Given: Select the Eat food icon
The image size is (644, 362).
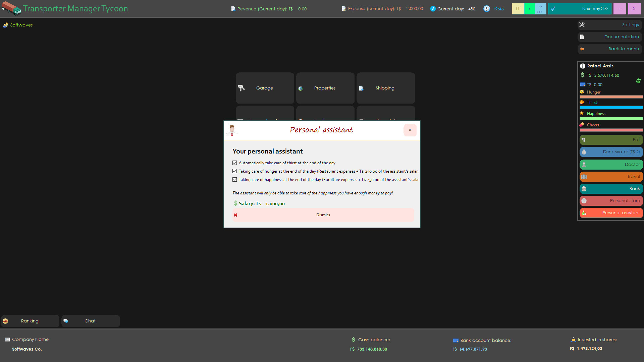Looking at the screenshot, I should click(584, 140).
